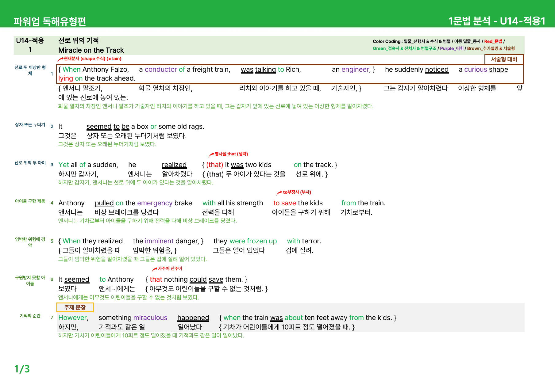Click the '서술형 대비' boxed label
This screenshot has width=555, height=392.
coord(504,59)
